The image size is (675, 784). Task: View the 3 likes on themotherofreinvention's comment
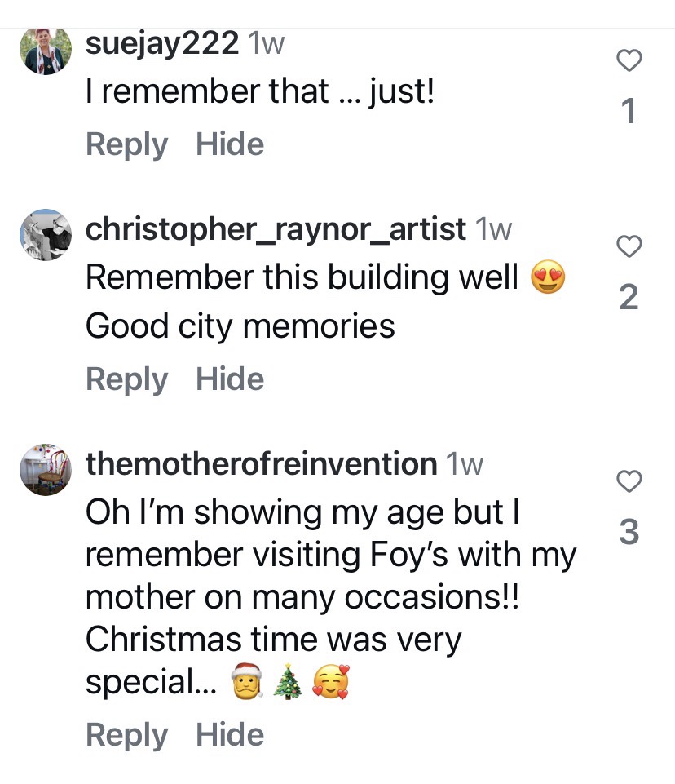tap(629, 532)
